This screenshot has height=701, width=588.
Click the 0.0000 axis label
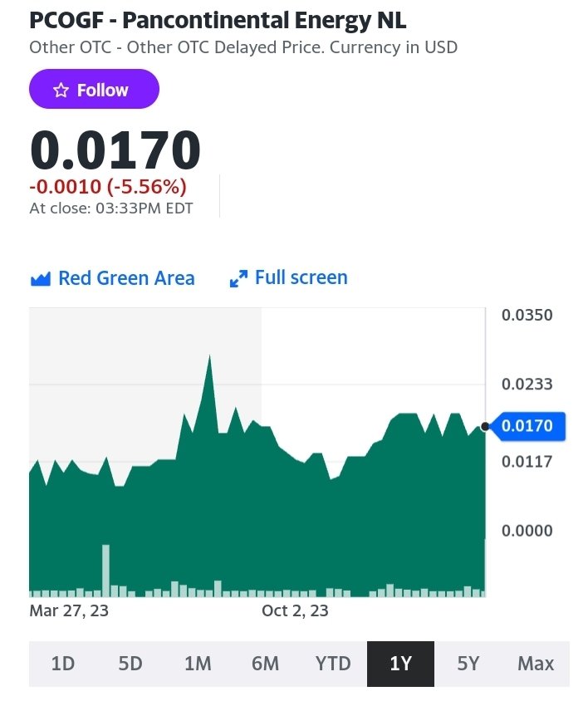[527, 531]
